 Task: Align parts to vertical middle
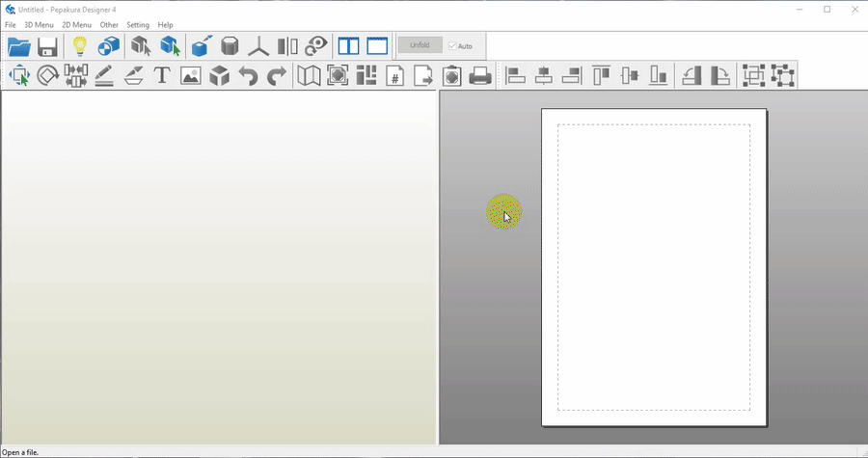[630, 75]
